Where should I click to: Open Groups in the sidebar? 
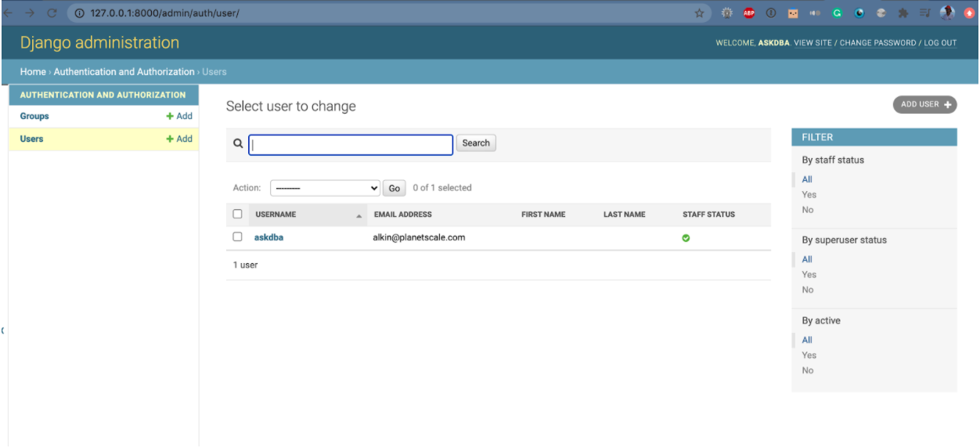(x=34, y=116)
